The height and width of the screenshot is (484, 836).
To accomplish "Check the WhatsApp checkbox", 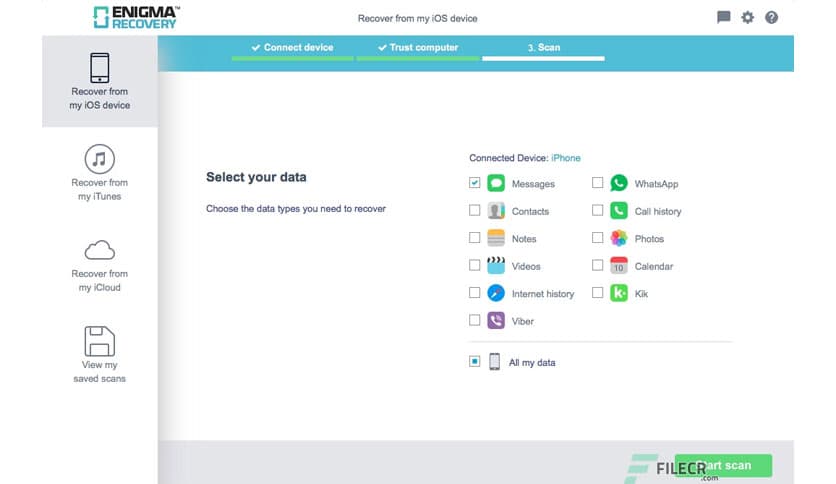I will coord(598,183).
